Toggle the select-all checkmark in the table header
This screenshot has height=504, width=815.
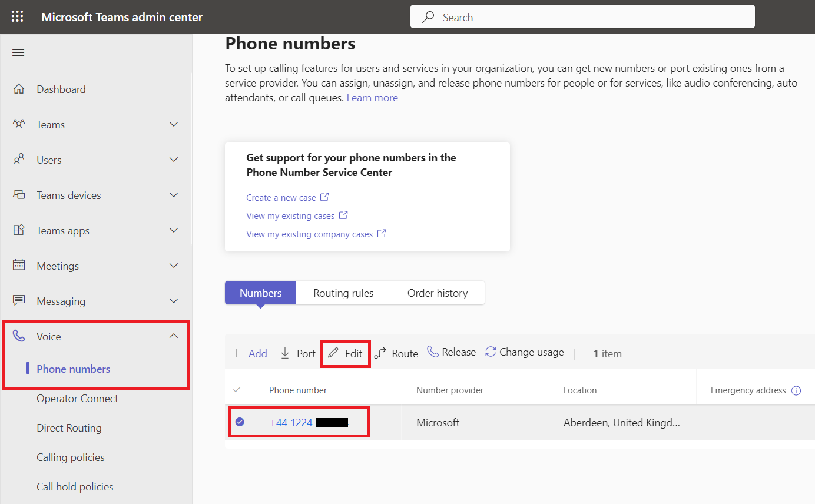pos(237,390)
